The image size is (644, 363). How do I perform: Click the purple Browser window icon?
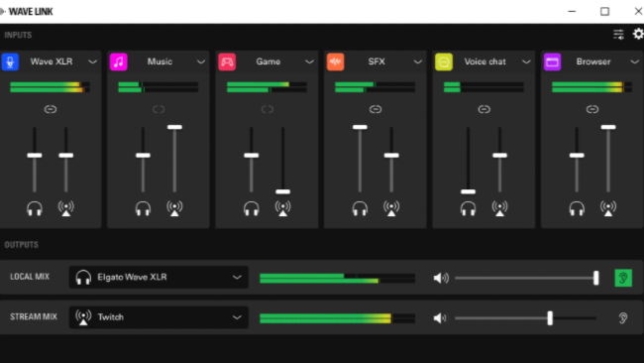[x=552, y=61]
